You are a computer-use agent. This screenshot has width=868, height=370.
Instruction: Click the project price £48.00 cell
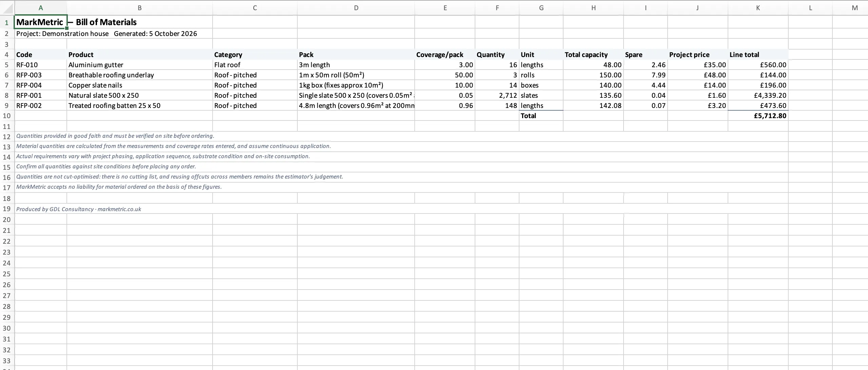click(x=698, y=75)
